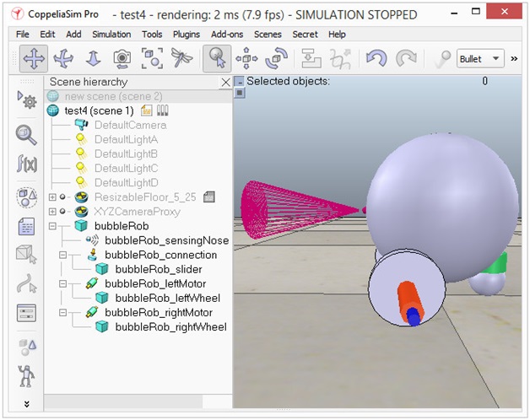Select DefaultLightA in hierarchy
Viewport: 530px width, 420px height.
(126, 139)
